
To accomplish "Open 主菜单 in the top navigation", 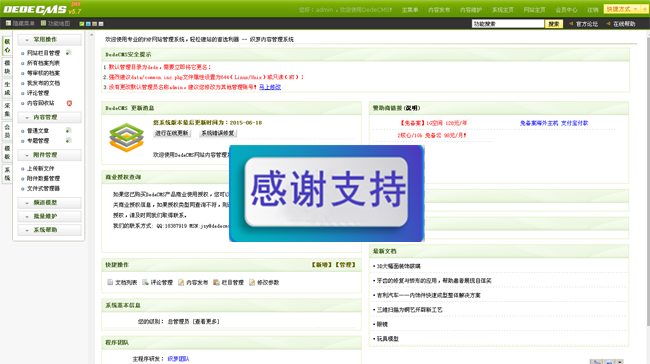I will pos(410,10).
